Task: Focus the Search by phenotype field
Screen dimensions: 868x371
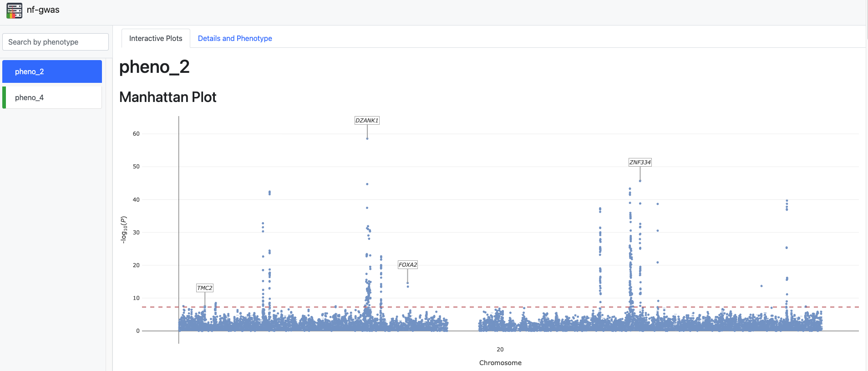Action: tap(56, 42)
